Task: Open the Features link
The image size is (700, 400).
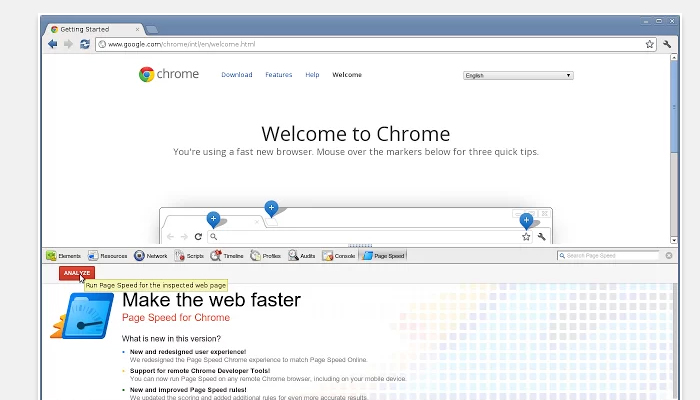Action: tap(279, 75)
